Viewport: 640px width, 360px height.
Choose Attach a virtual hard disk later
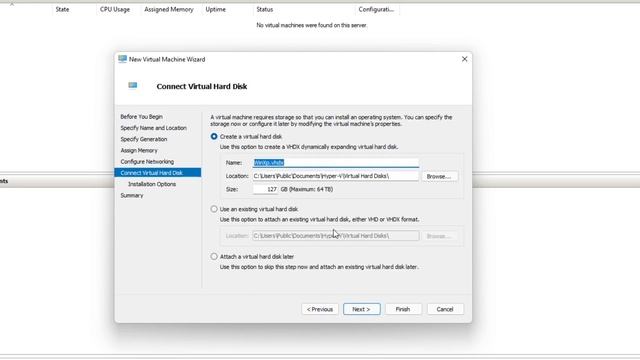pos(214,256)
